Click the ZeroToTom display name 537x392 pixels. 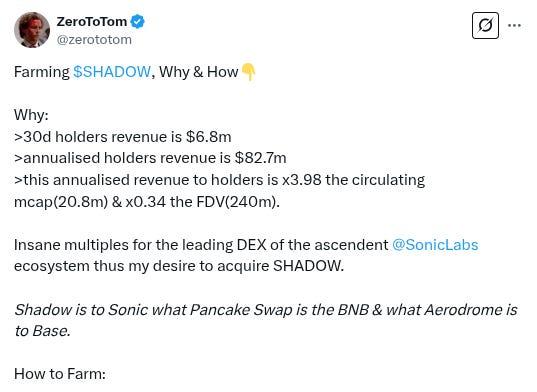click(92, 22)
